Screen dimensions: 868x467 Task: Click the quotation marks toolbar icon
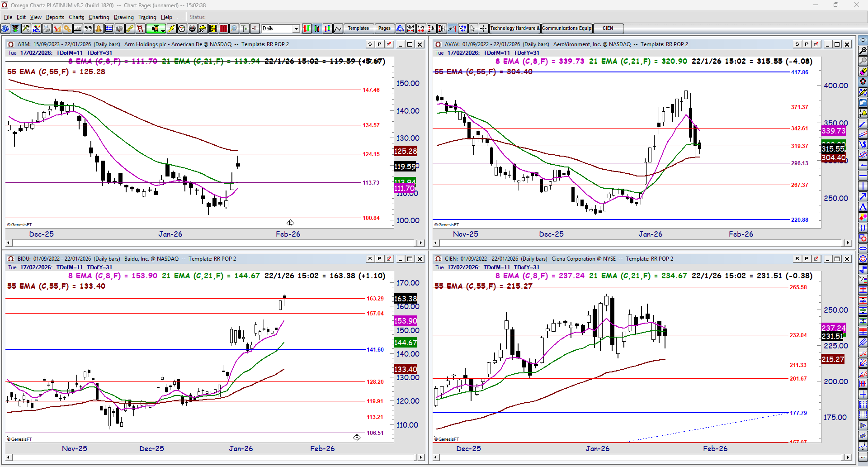[x=88, y=29]
